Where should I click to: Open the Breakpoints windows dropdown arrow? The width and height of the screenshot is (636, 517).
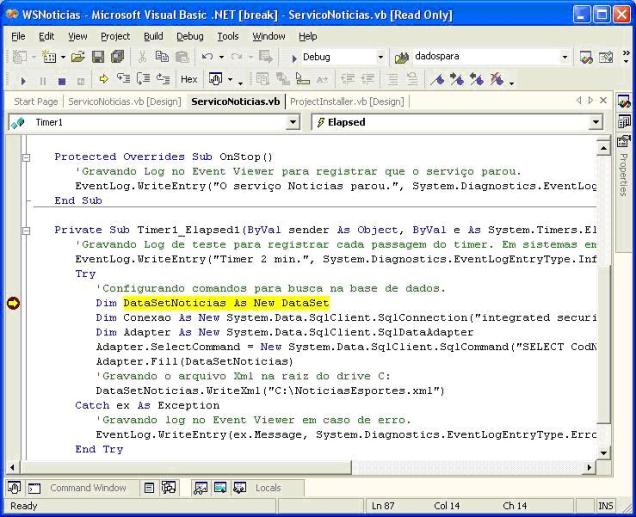(230, 79)
